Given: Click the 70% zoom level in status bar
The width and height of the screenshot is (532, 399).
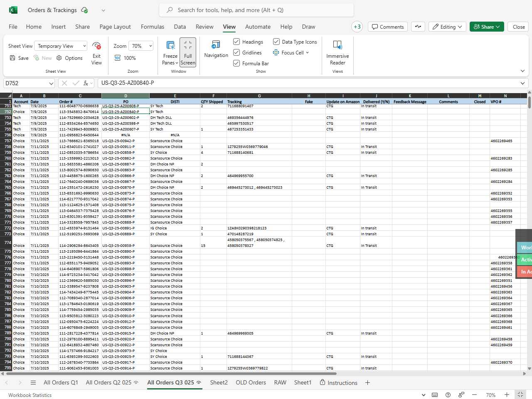Looking at the screenshot, I should click(x=491, y=395).
